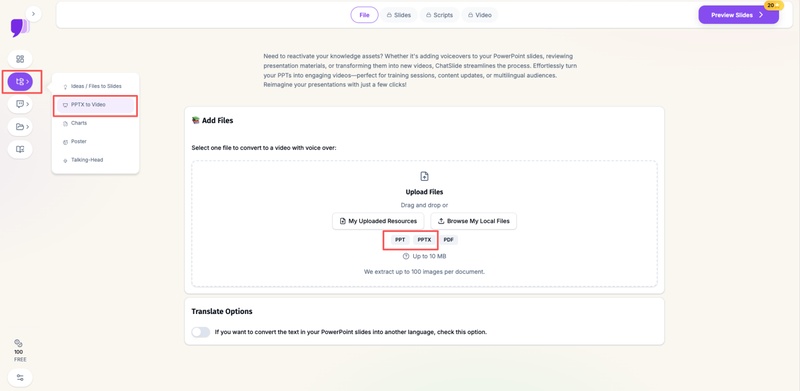This screenshot has width=800, height=391.
Task: Click the credits coins icon
Action: [18, 343]
